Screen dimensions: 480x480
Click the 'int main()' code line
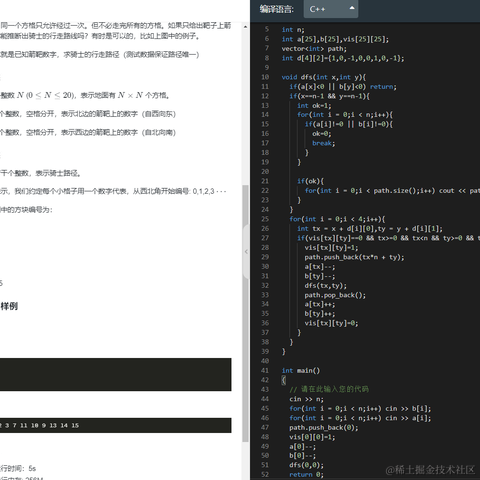(x=301, y=370)
